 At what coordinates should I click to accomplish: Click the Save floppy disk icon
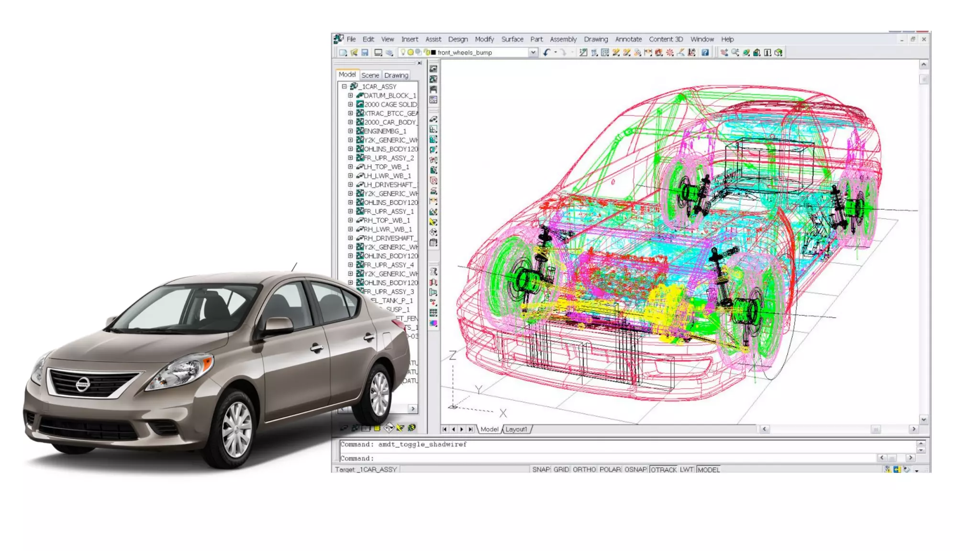[x=365, y=53]
